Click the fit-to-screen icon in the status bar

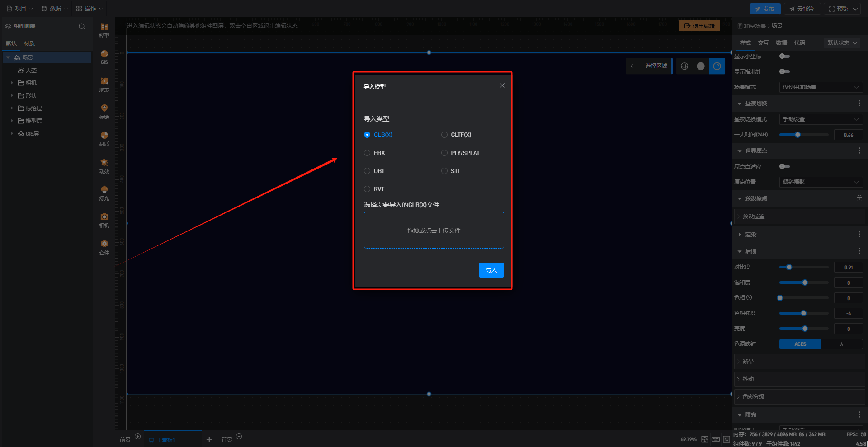tap(704, 439)
